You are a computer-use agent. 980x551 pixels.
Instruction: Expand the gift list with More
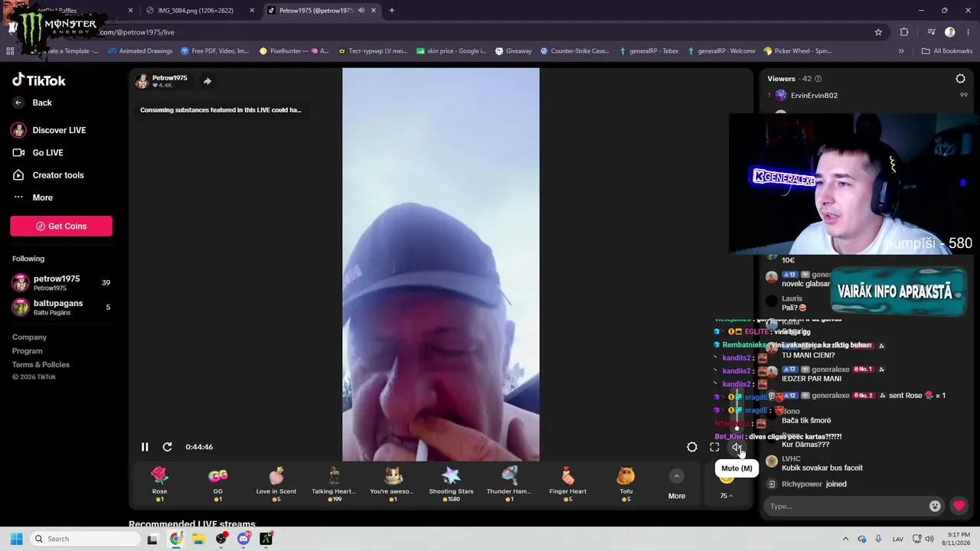coord(677,484)
